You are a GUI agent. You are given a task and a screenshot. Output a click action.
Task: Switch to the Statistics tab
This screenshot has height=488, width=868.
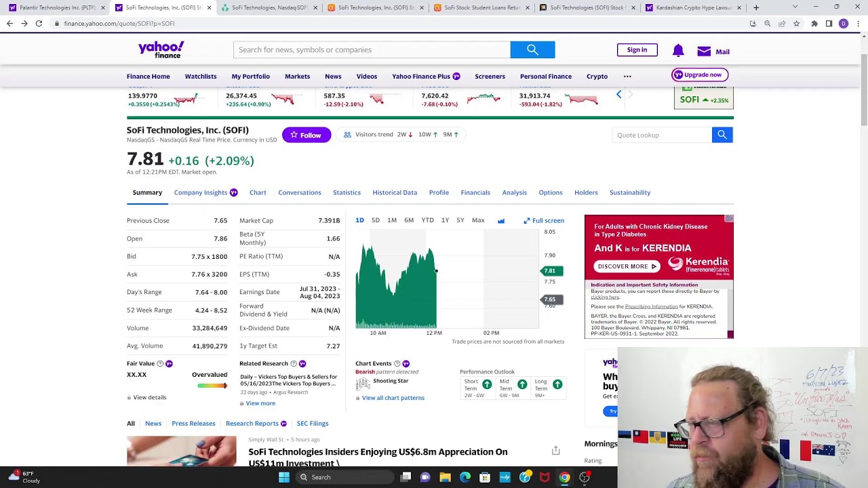[347, 192]
